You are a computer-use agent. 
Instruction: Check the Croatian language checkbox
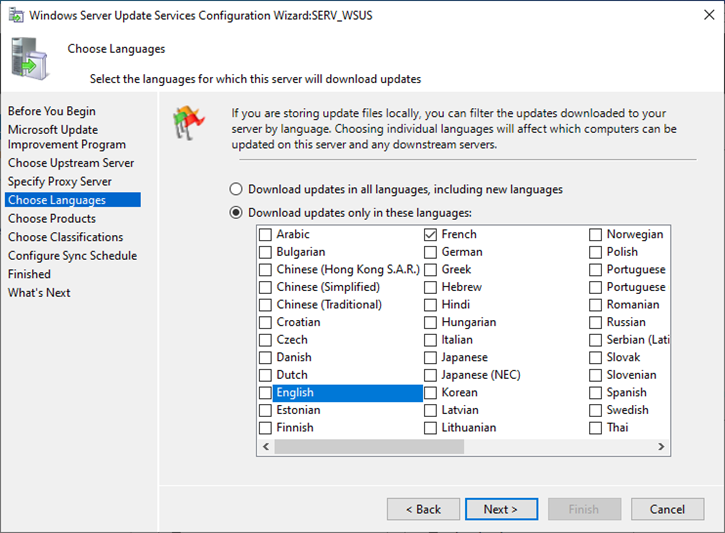tap(265, 322)
